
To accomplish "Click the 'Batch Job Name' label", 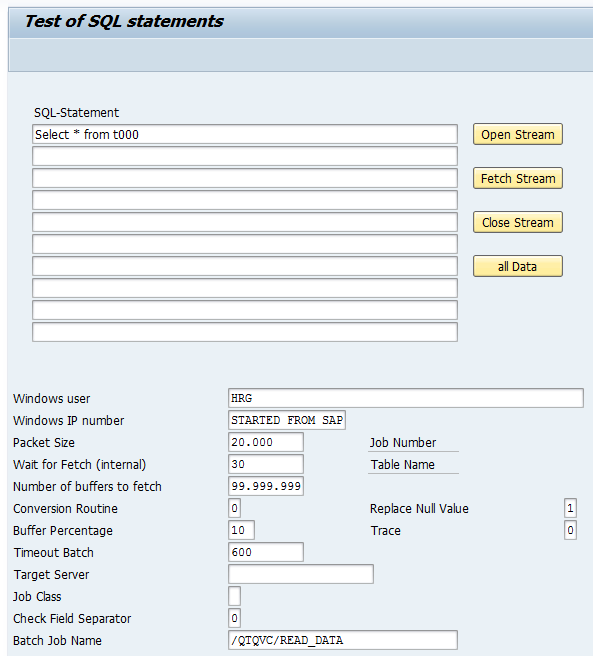I will (x=57, y=641).
